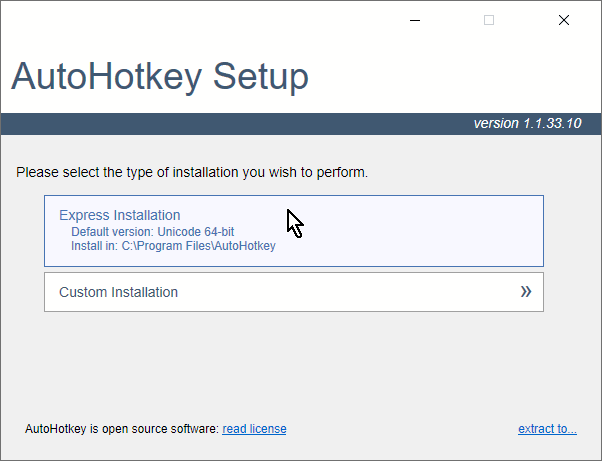This screenshot has width=602, height=461.
Task: Click the AutoHotkey Setup title heading
Action: coord(160,77)
